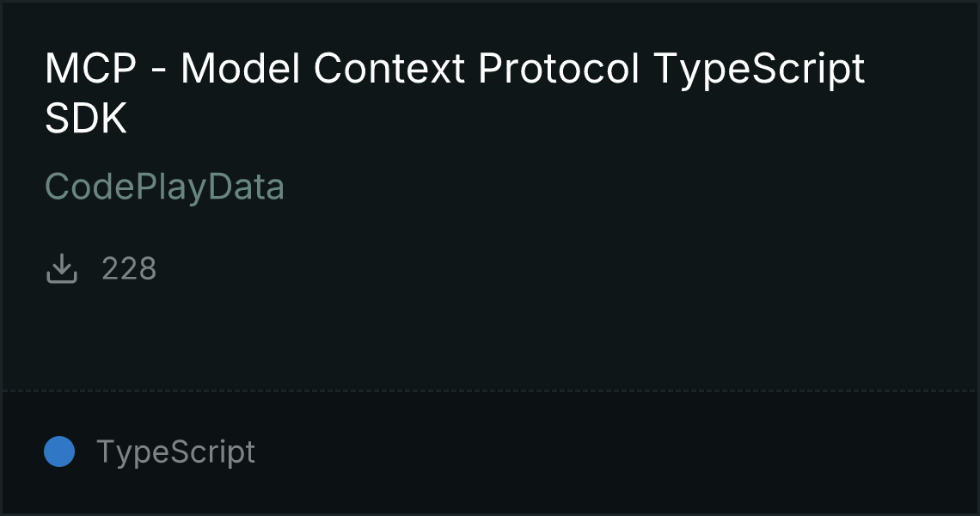Viewport: 980px width, 516px height.
Task: Select the TypeScript language label
Action: [175, 451]
